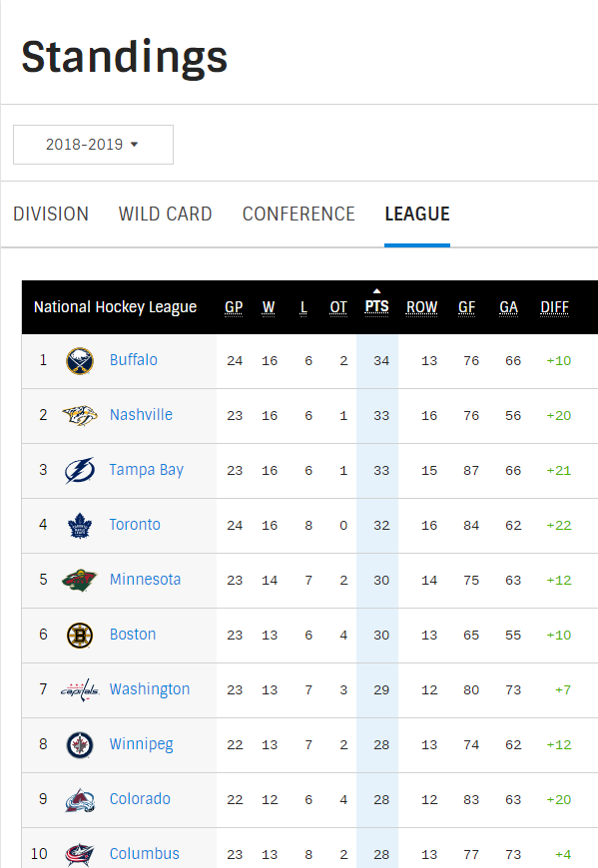The width and height of the screenshot is (598, 868).
Task: Switch to the WILD CARD tab
Action: (165, 214)
